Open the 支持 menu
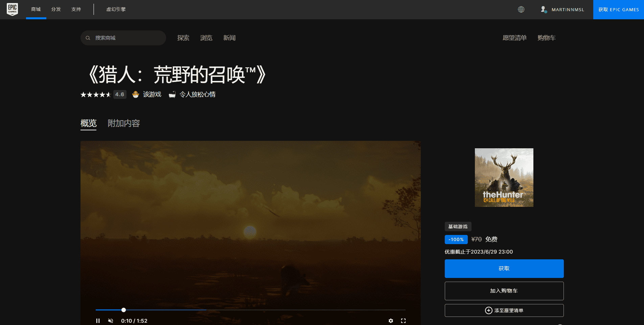 [76, 9]
